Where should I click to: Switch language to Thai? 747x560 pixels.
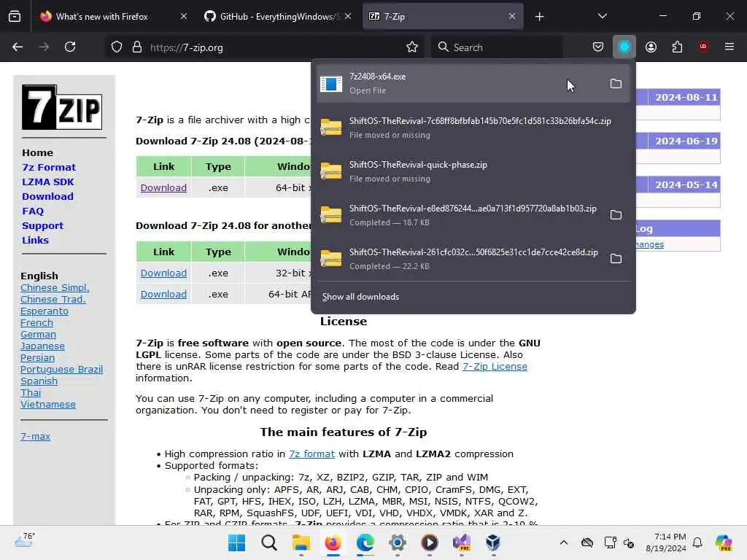coord(31,393)
